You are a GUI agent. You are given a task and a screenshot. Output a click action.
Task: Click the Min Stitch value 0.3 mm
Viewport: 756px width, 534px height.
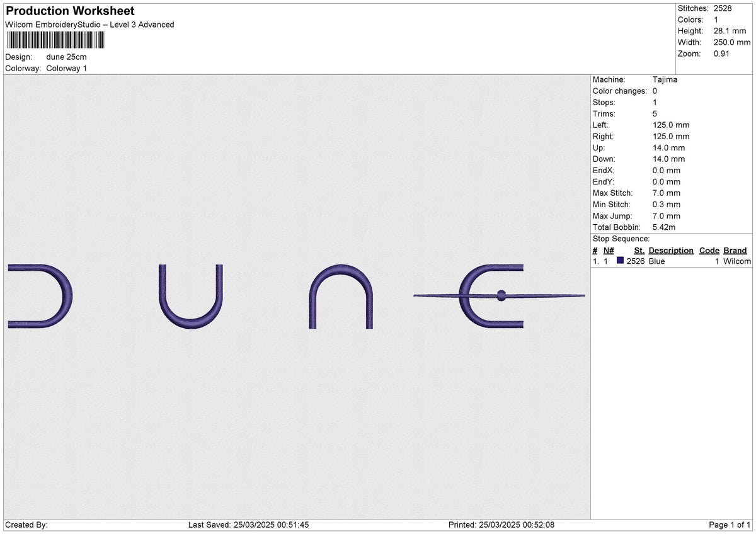coord(667,204)
